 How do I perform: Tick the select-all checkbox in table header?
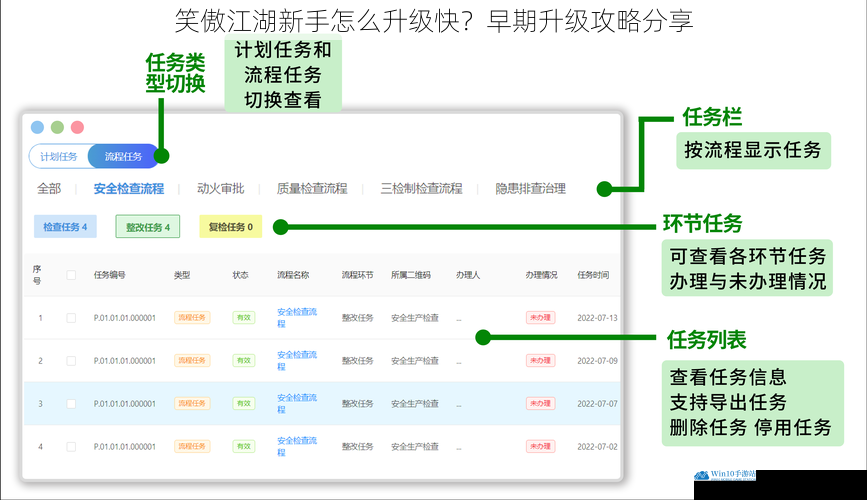tap(71, 275)
